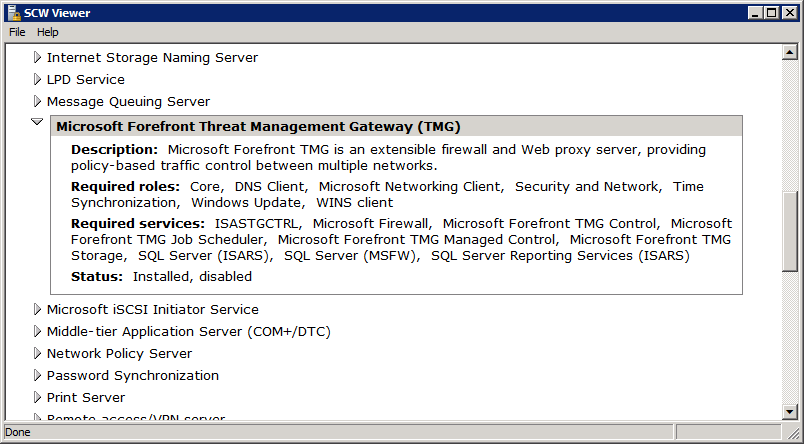Expand the Print Server entry
This screenshot has width=804, height=444.
tap(37, 398)
